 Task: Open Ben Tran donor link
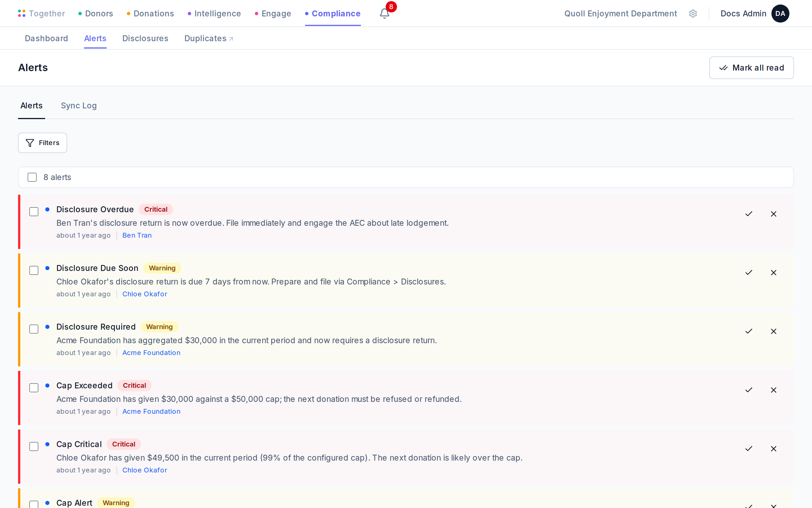click(137, 235)
